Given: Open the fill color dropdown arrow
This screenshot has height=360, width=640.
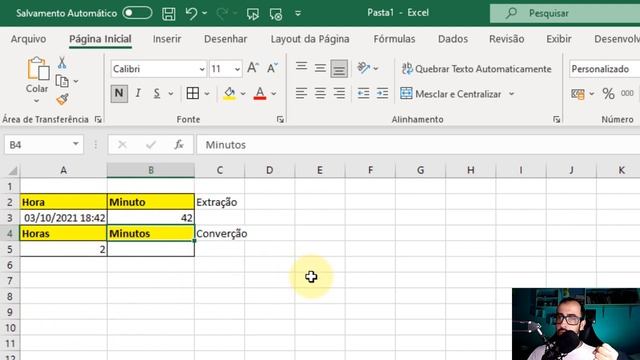Looking at the screenshot, I should point(243,94).
